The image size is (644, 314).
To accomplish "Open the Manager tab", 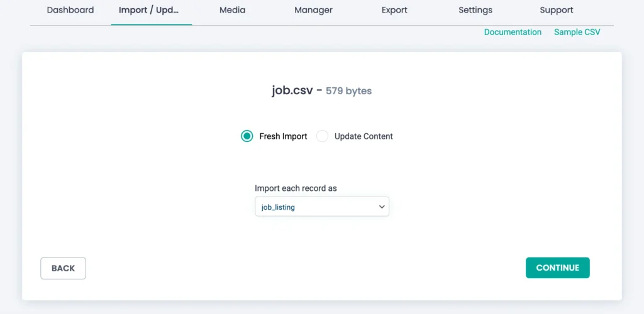I will coord(313,10).
